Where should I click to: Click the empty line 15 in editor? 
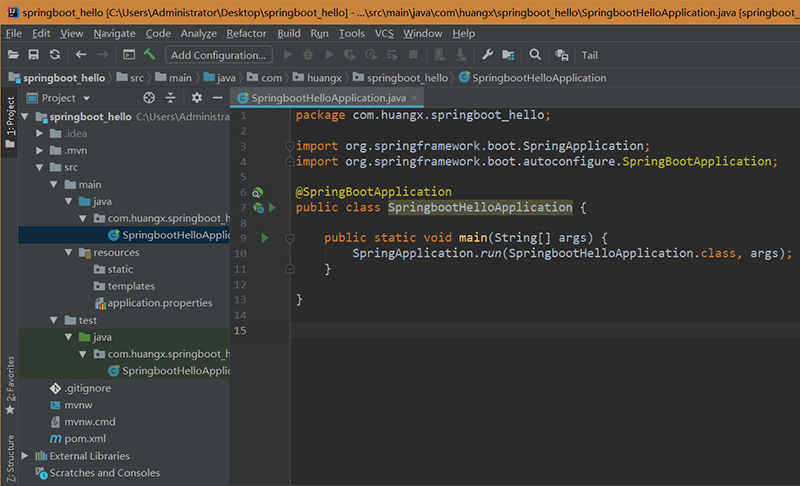coord(545,330)
